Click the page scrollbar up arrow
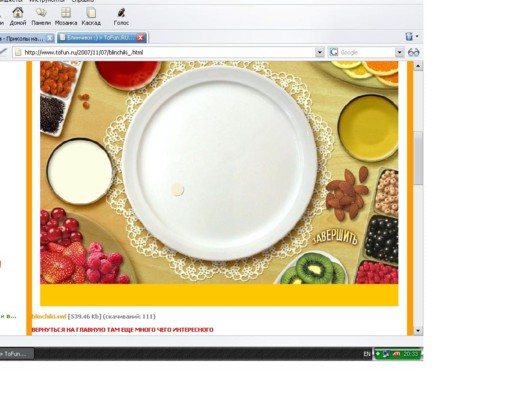The height and width of the screenshot is (393, 524). 418,66
